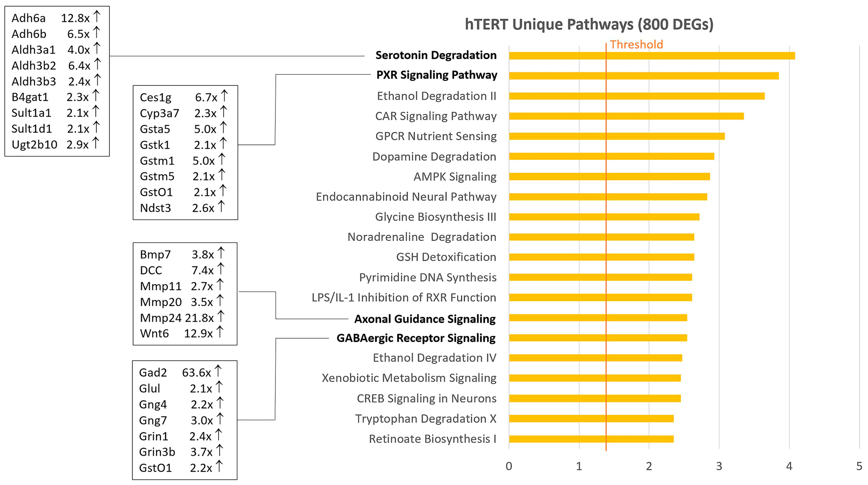
Task: Click the Retinoate Biosynthesis I bar
Action: coord(591,439)
